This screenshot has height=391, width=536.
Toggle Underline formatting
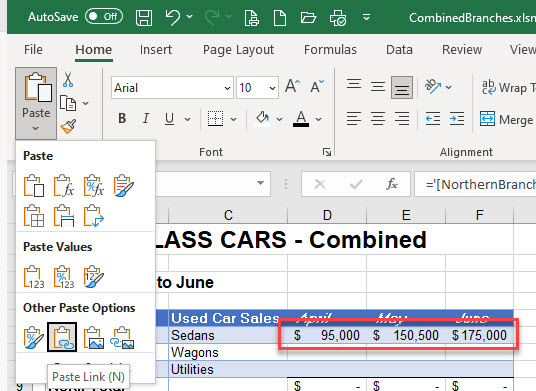169,119
